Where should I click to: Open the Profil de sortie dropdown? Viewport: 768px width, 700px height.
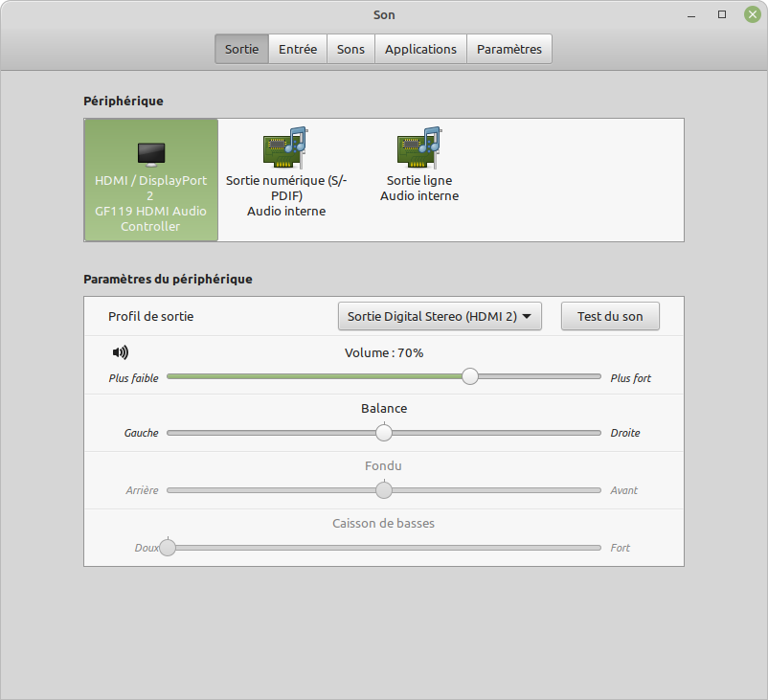coord(440,317)
